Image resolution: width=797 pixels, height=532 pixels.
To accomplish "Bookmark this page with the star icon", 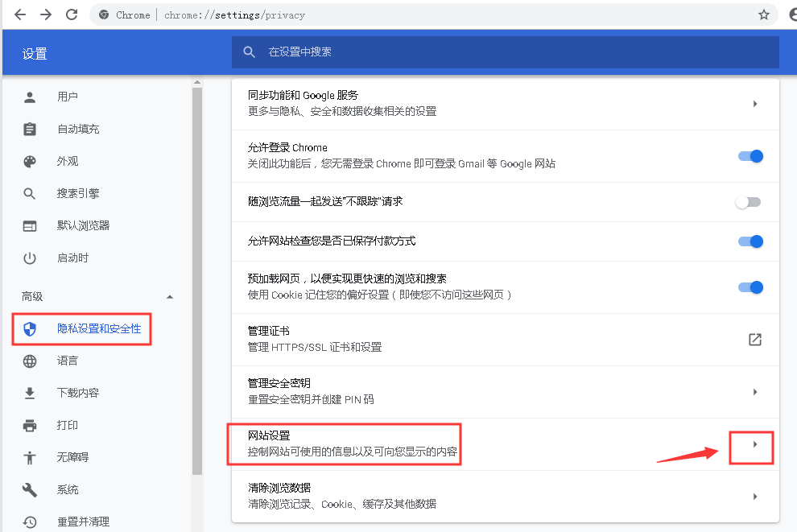I will [x=763, y=14].
